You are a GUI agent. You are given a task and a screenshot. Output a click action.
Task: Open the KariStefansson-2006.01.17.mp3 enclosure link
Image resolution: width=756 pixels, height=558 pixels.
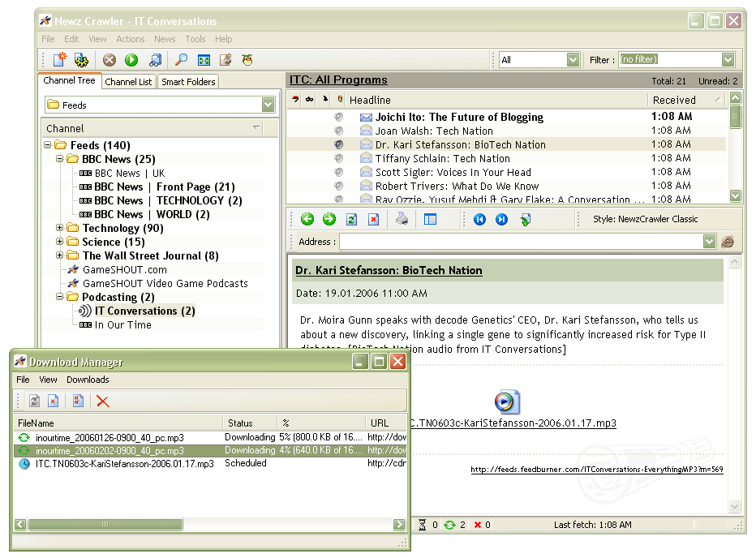pos(513,423)
